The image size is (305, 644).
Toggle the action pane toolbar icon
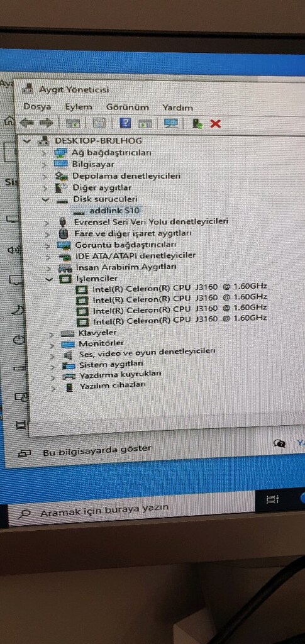pyautogui.click(x=145, y=123)
